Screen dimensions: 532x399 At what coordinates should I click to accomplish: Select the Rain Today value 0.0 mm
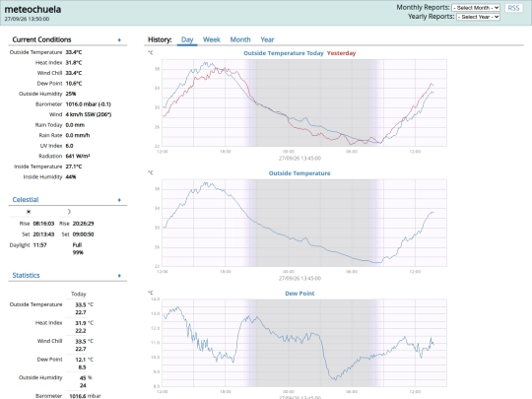75,125
